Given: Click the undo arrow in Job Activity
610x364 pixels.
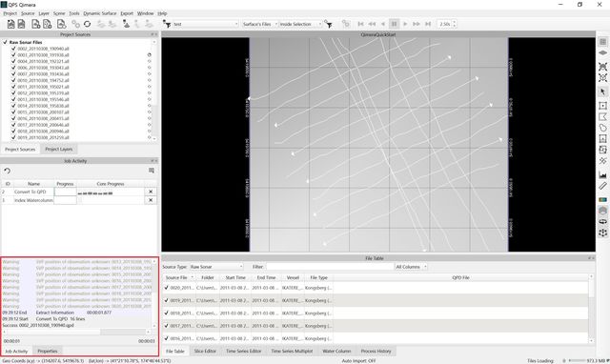Looking at the screenshot, I should coord(7,171).
